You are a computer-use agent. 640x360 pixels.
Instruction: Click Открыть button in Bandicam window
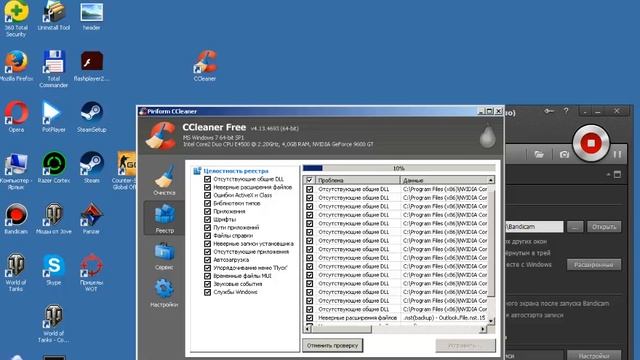coord(604,227)
